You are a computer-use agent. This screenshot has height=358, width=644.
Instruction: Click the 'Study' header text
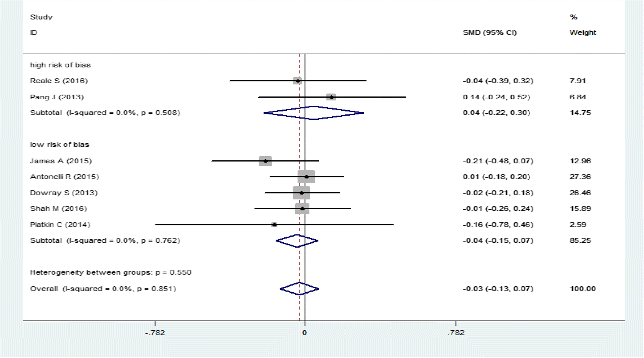[41, 17]
